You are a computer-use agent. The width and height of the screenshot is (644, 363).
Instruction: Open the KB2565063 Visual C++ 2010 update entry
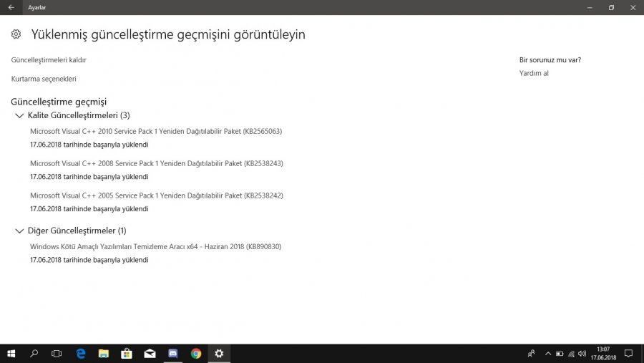pyautogui.click(x=156, y=131)
